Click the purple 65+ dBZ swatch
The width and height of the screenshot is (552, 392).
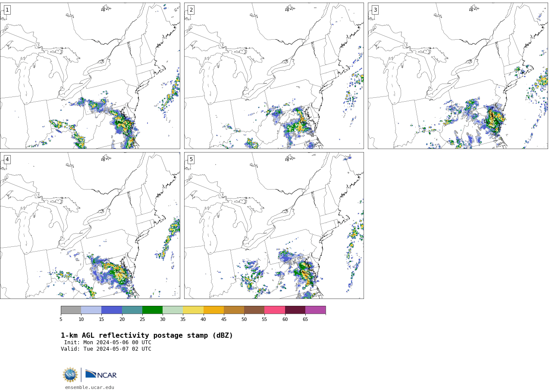coord(316,310)
